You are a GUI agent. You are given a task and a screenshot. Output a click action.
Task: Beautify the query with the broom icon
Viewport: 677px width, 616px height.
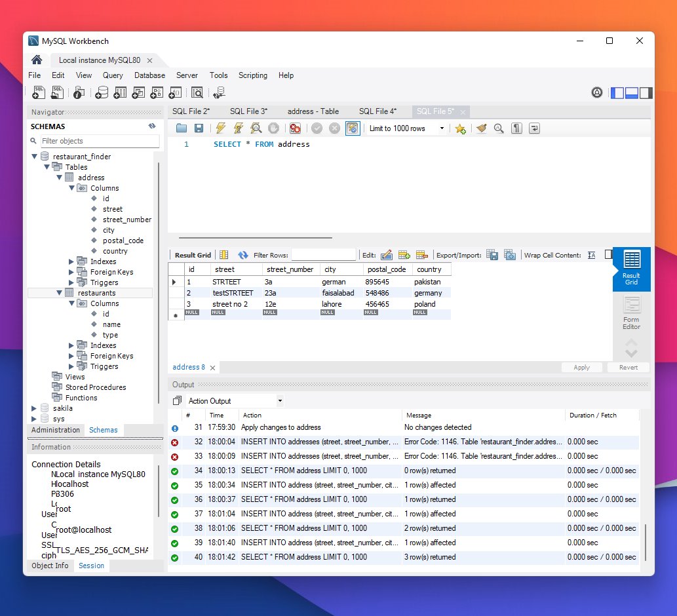(481, 128)
